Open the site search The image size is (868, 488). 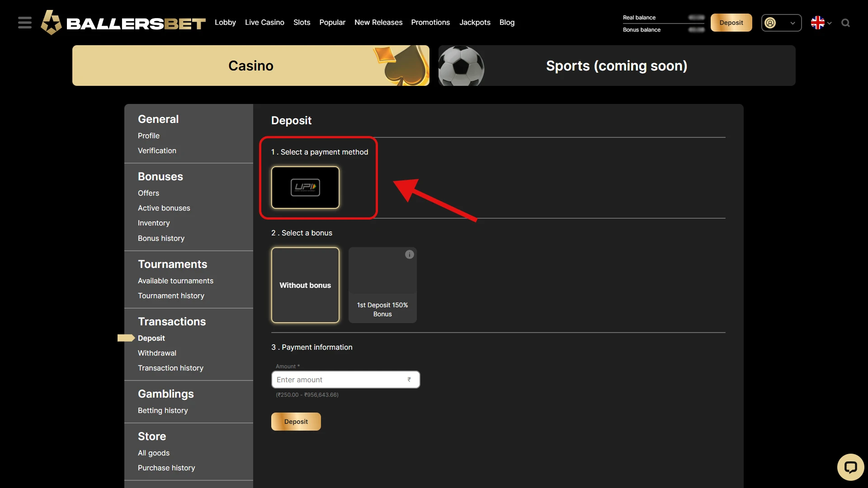846,23
